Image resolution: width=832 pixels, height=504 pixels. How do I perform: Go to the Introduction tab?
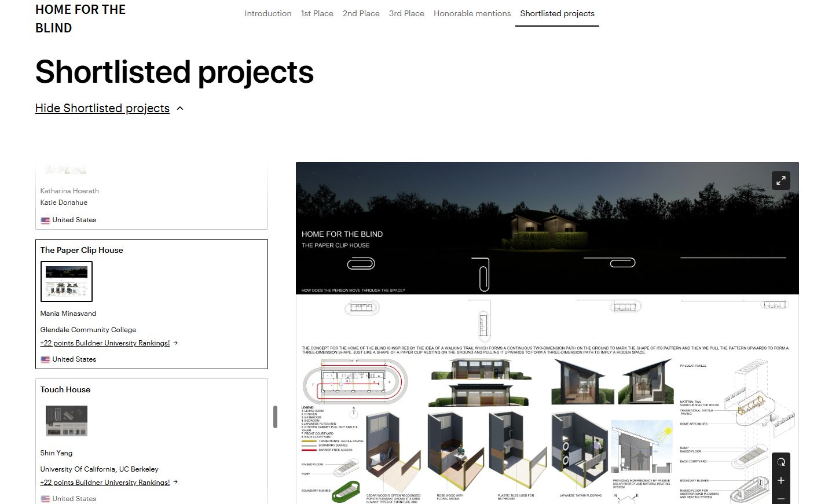[x=267, y=13]
